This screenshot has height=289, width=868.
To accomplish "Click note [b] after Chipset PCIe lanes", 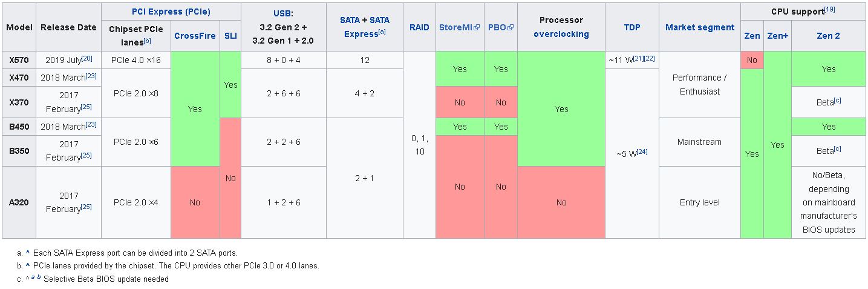I will coord(148,41).
